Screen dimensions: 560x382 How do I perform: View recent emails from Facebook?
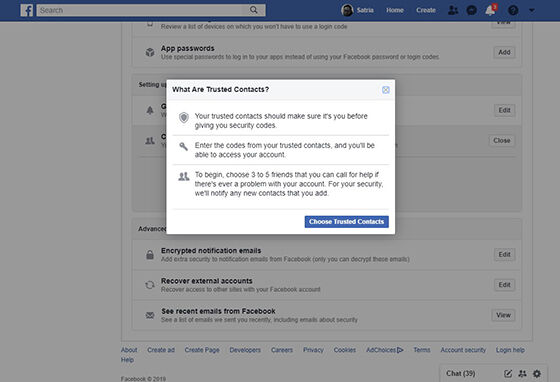pos(503,315)
